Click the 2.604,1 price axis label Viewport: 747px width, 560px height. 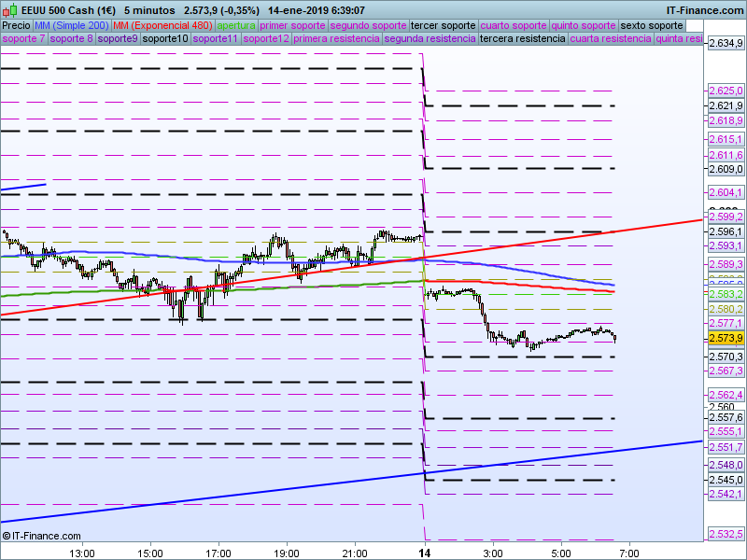click(x=726, y=192)
